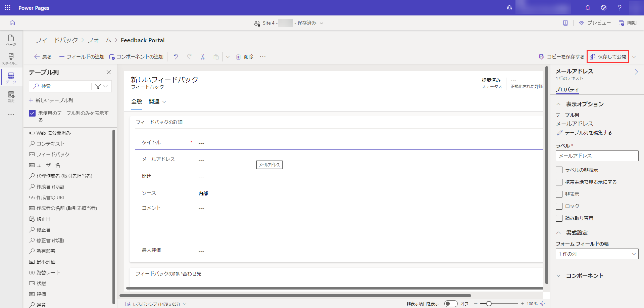Open the Data workspace icon
Screen dimensions: 644x308
11,78
